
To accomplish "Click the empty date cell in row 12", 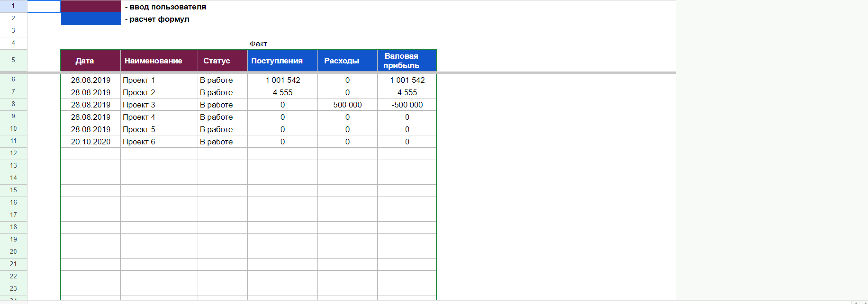I will click(90, 153).
